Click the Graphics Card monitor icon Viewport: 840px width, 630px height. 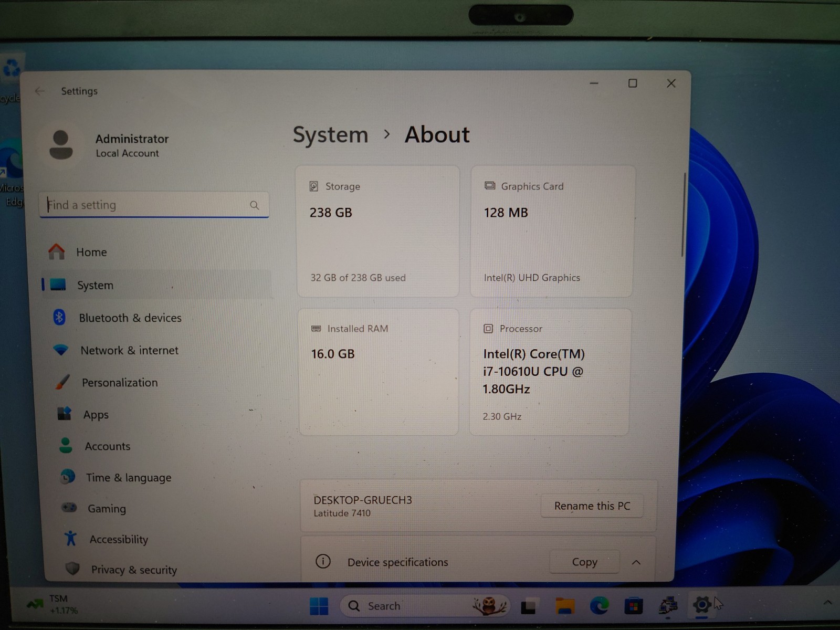tap(490, 186)
